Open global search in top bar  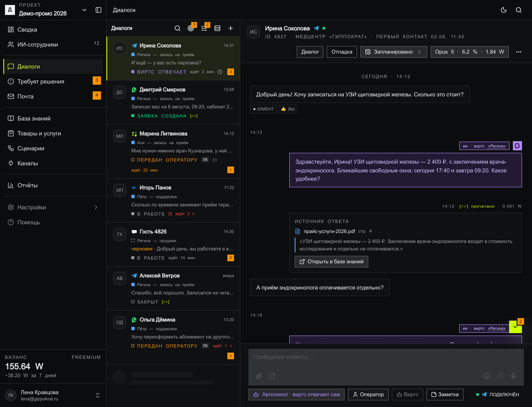click(x=518, y=10)
